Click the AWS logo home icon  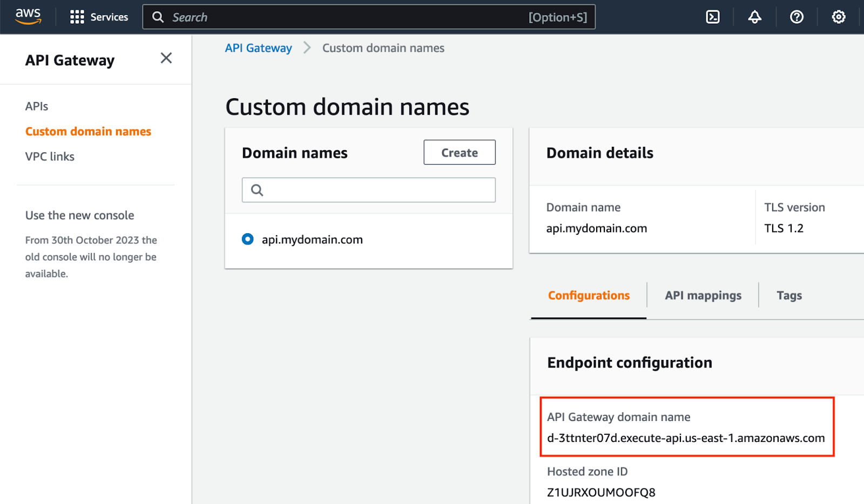tap(28, 17)
